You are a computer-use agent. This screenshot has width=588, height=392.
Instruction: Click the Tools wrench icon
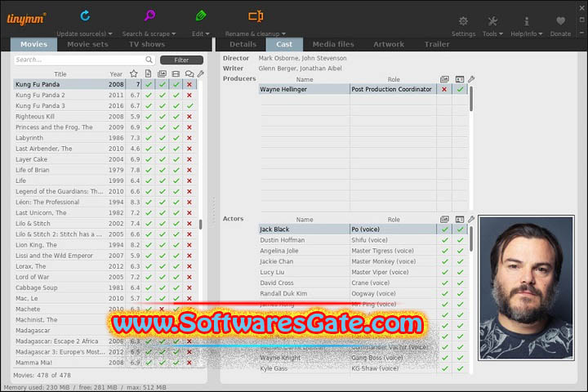(492, 21)
